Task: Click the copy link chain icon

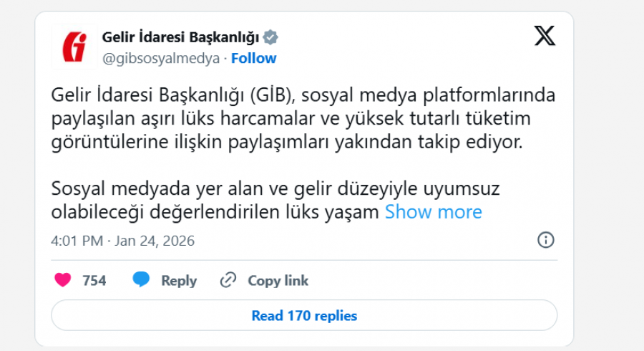Action: click(x=228, y=280)
